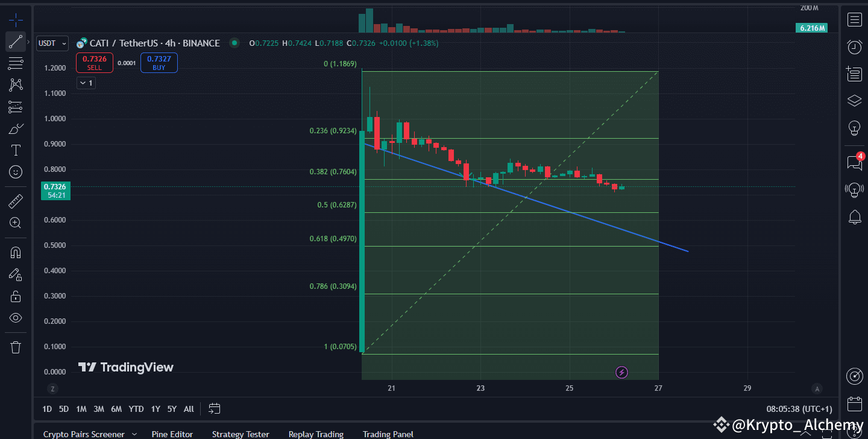The image size is (868, 439).
Task: Lock all drawing tools
Action: pyautogui.click(x=15, y=295)
